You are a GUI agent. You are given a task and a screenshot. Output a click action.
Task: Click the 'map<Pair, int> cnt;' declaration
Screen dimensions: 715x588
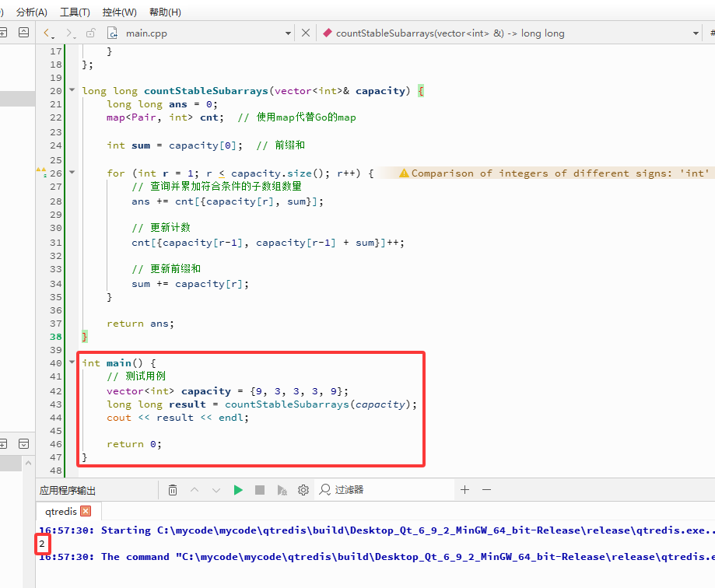point(166,117)
